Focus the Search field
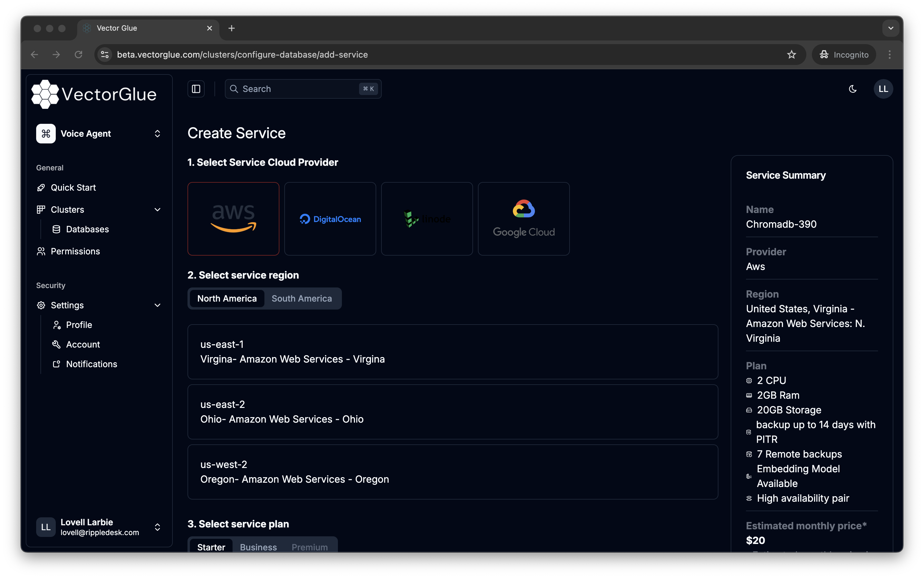 coord(303,89)
